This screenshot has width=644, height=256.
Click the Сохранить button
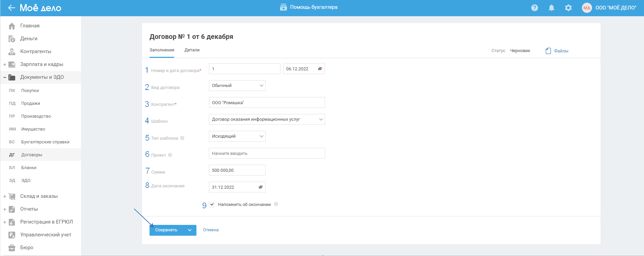[x=166, y=230]
